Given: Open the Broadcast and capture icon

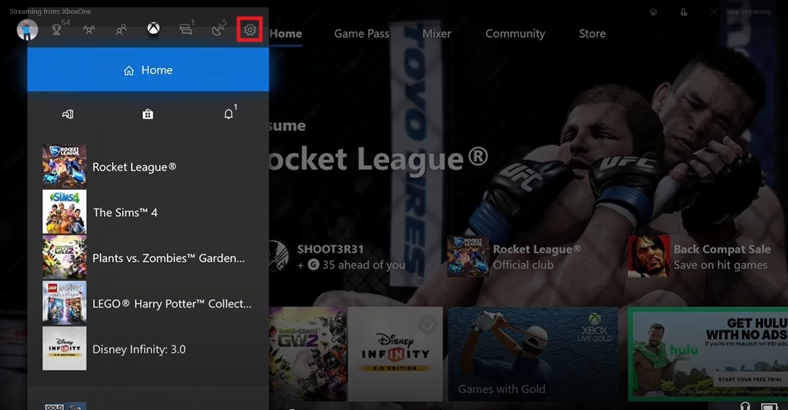Looking at the screenshot, I should pyautogui.click(x=218, y=30).
